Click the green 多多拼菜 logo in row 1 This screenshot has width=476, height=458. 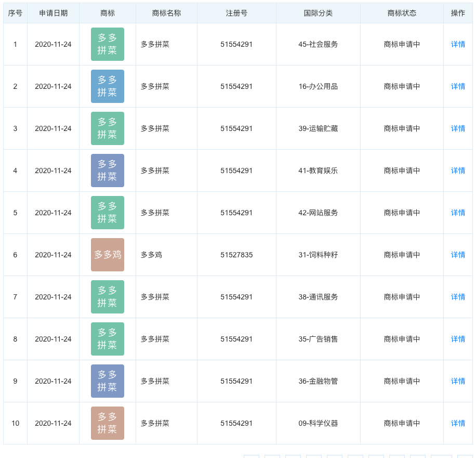click(x=108, y=44)
